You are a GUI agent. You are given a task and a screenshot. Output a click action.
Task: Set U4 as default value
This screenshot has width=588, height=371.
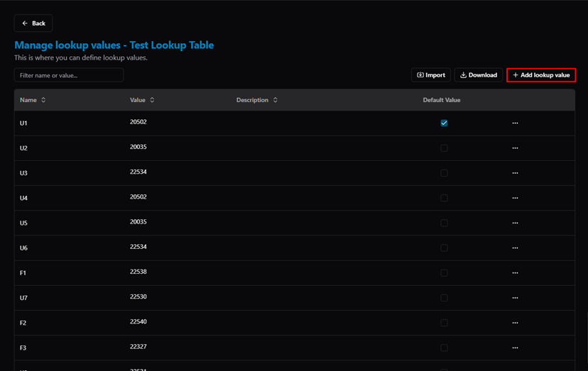(x=444, y=198)
